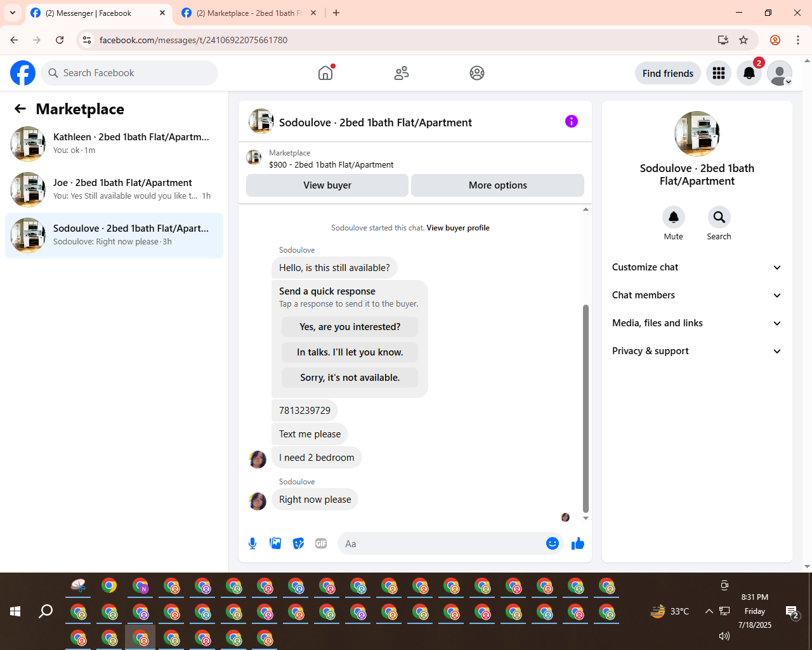Screen dimensions: 812x650
Task: Reload the page in browser
Action: (x=60, y=40)
